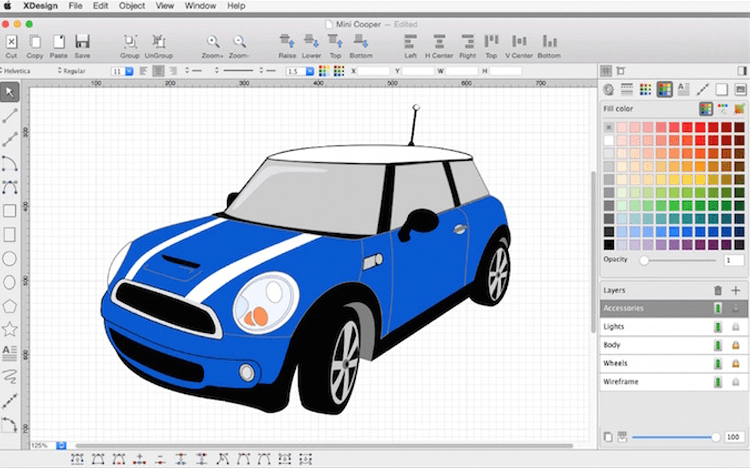Click the Paste toolbar icon

coord(59,46)
